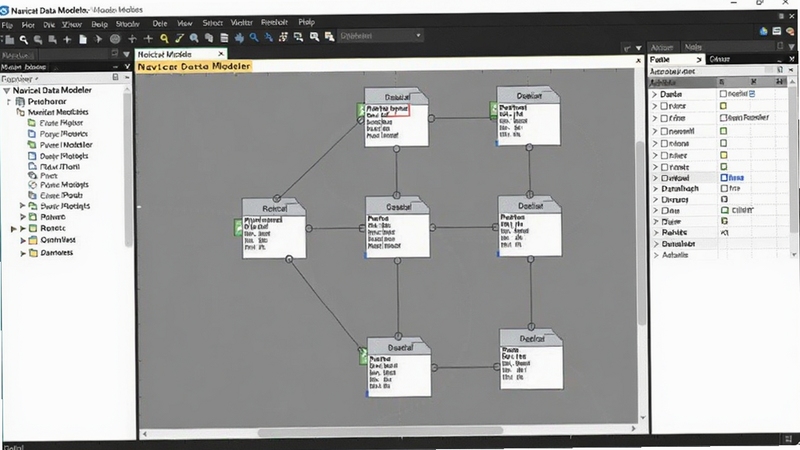
Task: Click the plain blue magnifier toolbar icon
Action: pos(254,38)
